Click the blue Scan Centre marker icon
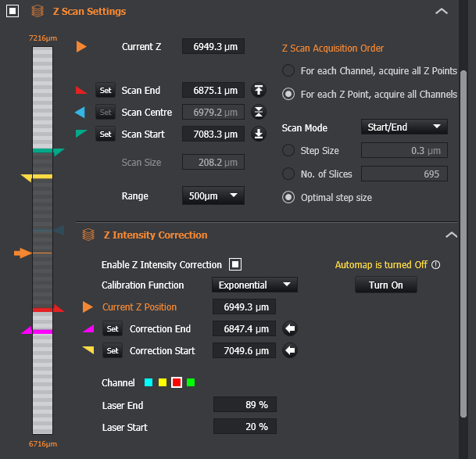Image resolution: width=476 pixels, height=459 pixels. [81, 113]
